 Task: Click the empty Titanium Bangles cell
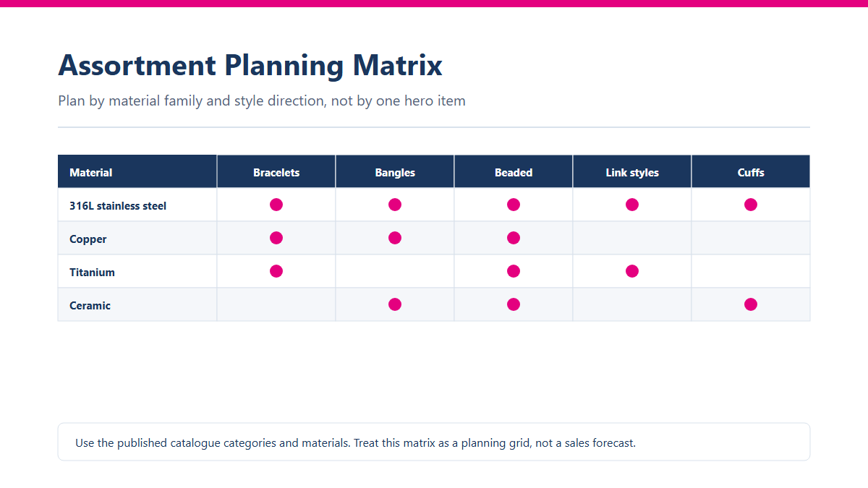[395, 271]
